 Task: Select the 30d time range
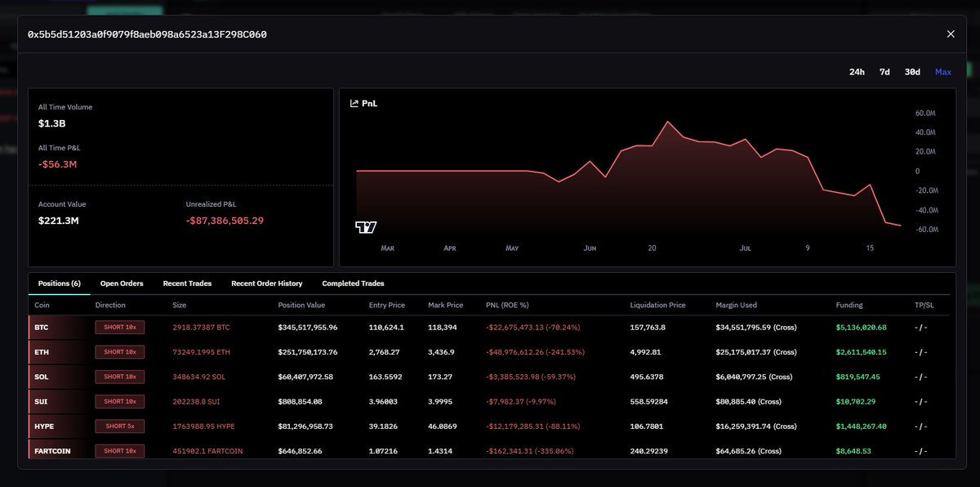coord(912,72)
